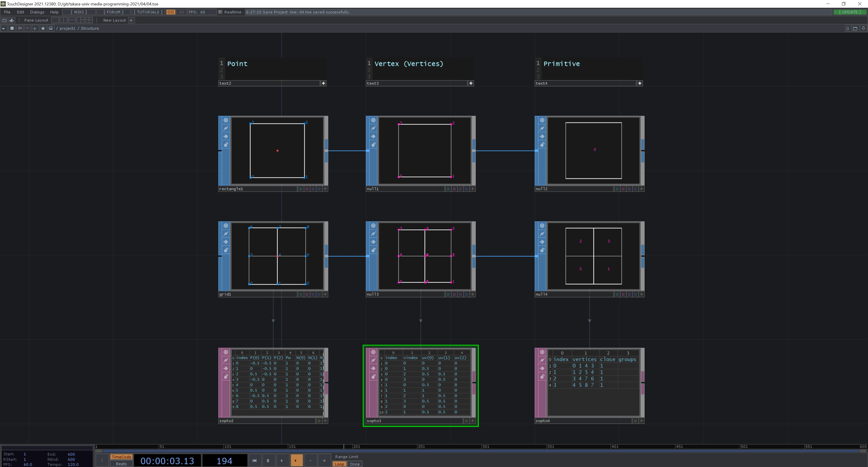868x467 pixels.
Task: Toggle O|I power button
Action: 171,12
